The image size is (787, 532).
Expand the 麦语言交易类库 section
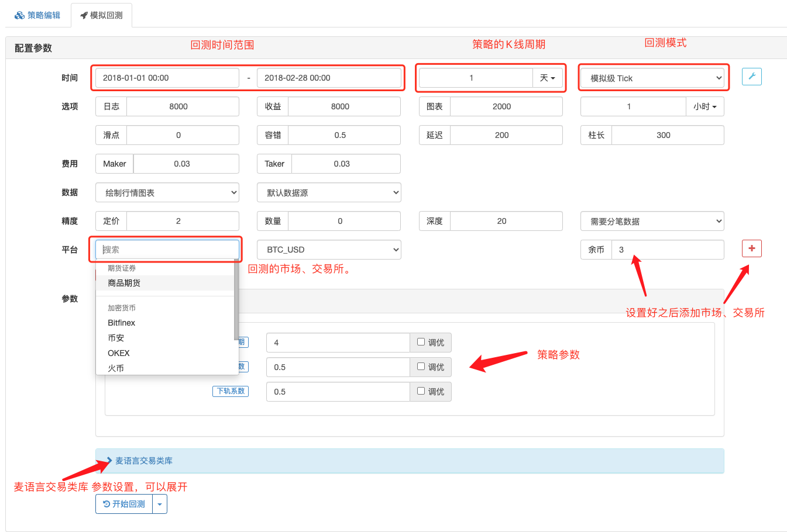point(143,461)
